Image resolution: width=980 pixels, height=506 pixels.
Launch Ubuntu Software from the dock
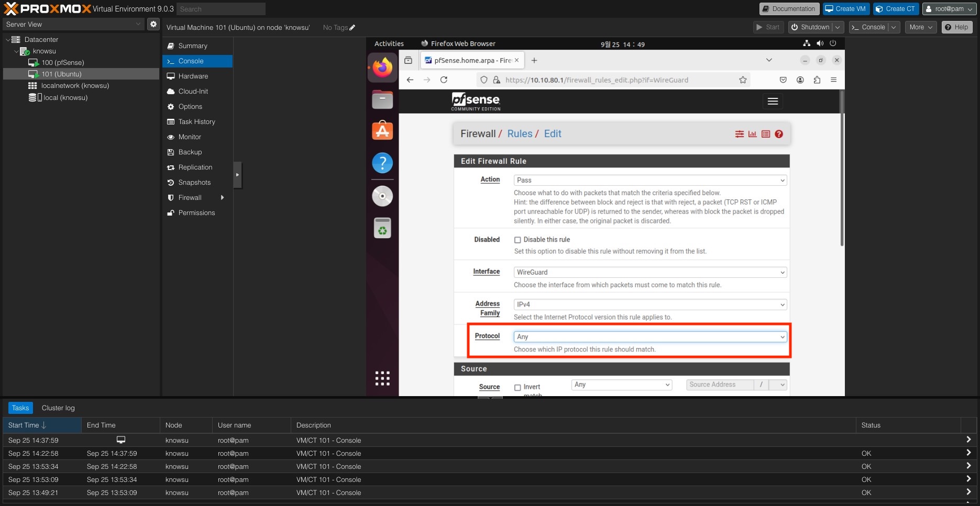(382, 131)
